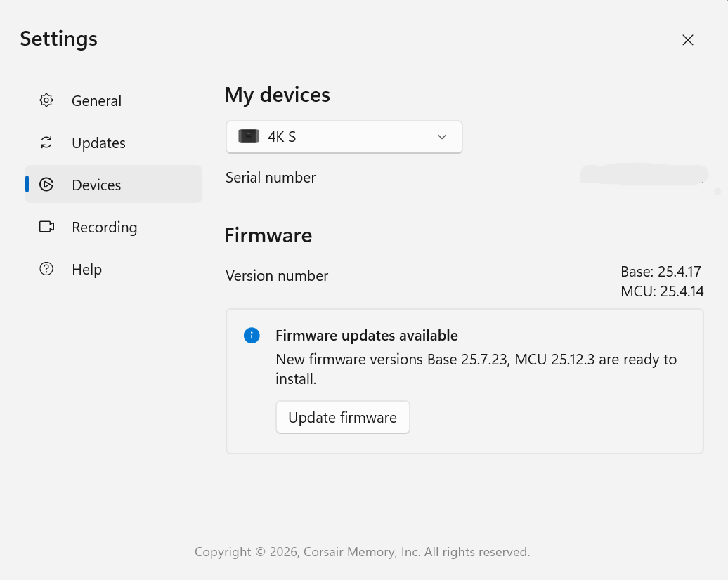
Task: Click the blue info icon in the firmware notice
Action: click(x=252, y=335)
